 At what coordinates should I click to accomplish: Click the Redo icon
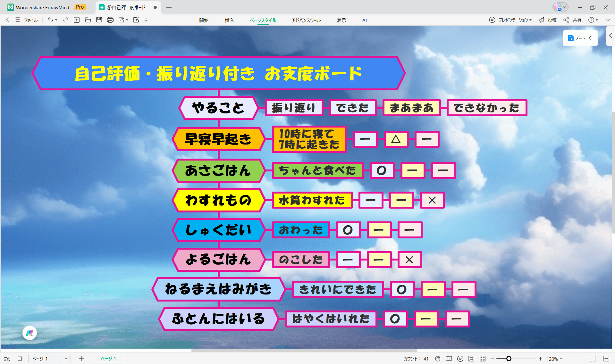(x=65, y=20)
